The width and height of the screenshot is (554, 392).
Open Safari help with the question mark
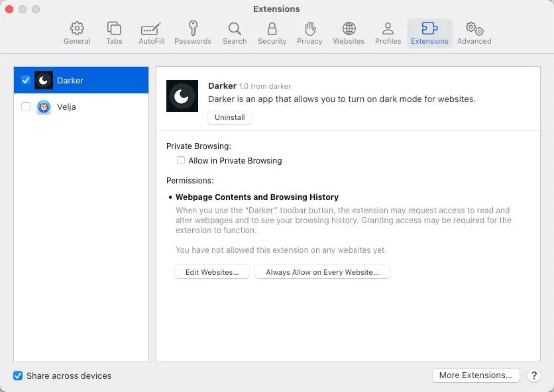pyautogui.click(x=533, y=375)
